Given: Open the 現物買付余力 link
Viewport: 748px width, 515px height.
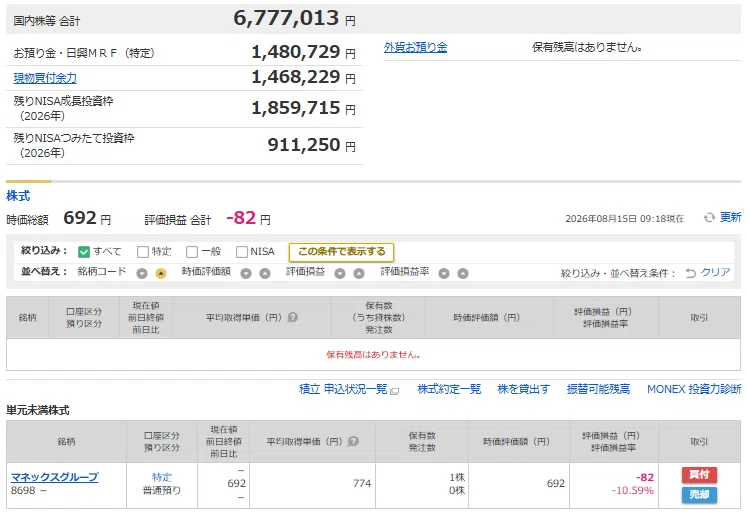Looking at the screenshot, I should [45, 78].
